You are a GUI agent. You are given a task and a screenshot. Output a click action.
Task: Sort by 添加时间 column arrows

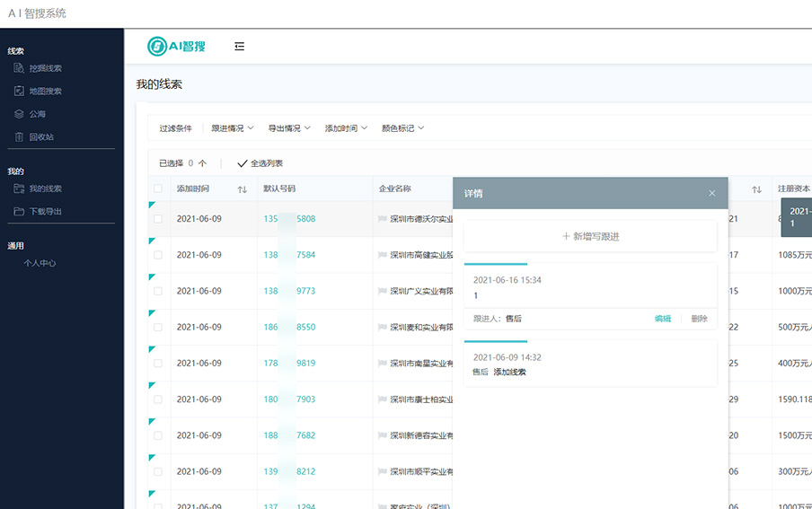(x=242, y=189)
